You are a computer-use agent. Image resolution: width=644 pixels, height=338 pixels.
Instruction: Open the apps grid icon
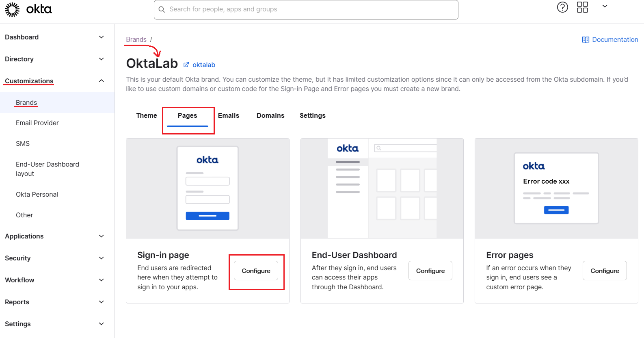click(x=582, y=7)
